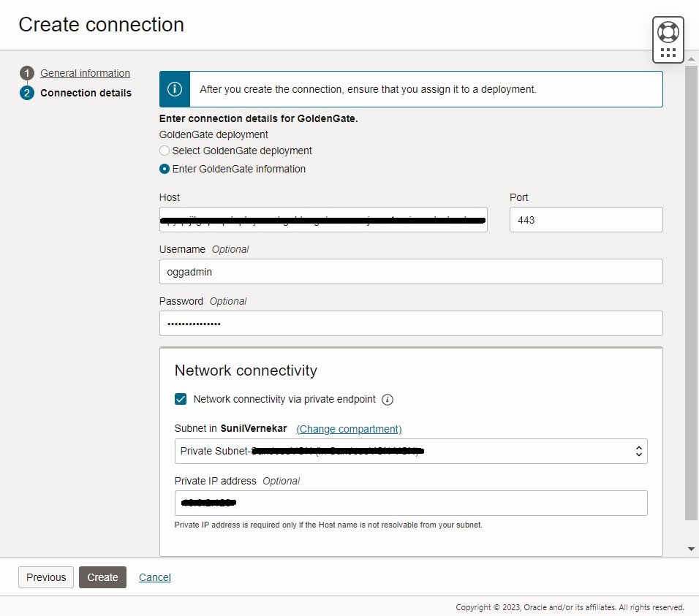Focus the Port input field
The image size is (699, 616).
click(x=586, y=219)
